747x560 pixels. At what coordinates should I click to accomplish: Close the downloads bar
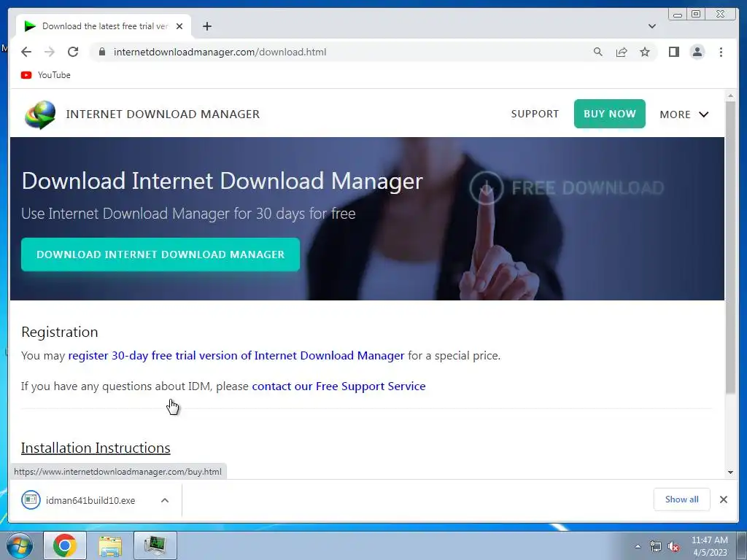point(723,499)
